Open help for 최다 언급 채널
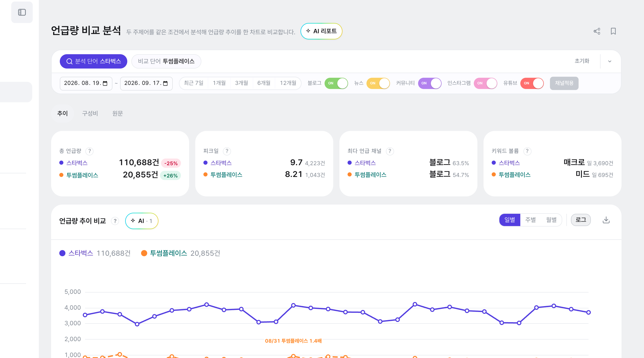The image size is (644, 358). click(390, 151)
